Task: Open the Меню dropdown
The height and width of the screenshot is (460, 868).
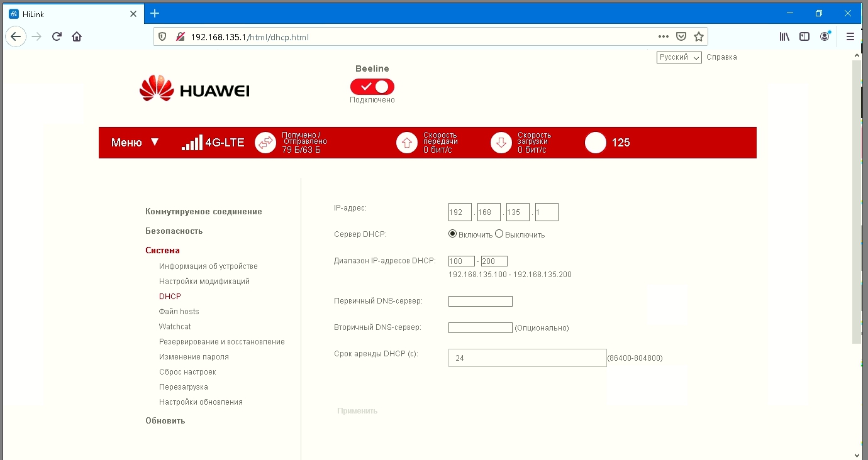Action: click(133, 143)
